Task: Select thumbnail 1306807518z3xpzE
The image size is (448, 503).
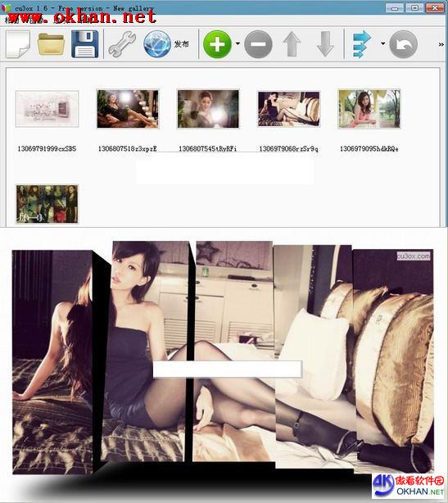Action: point(128,109)
